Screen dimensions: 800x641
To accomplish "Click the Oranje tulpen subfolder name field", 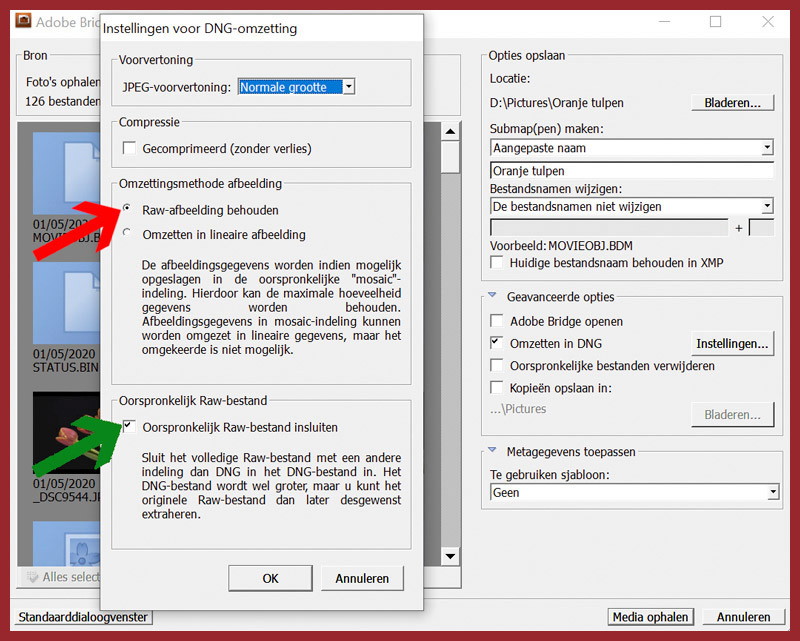I will [632, 170].
